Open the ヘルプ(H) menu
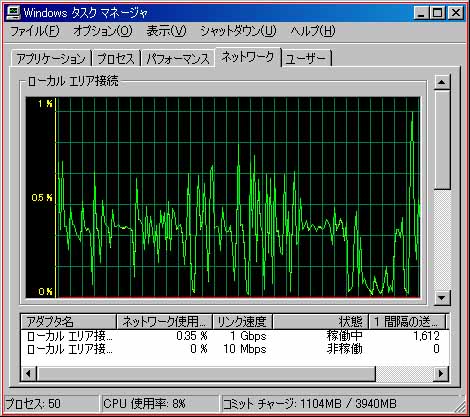Image resolution: width=470 pixels, height=417 pixels. pyautogui.click(x=313, y=31)
